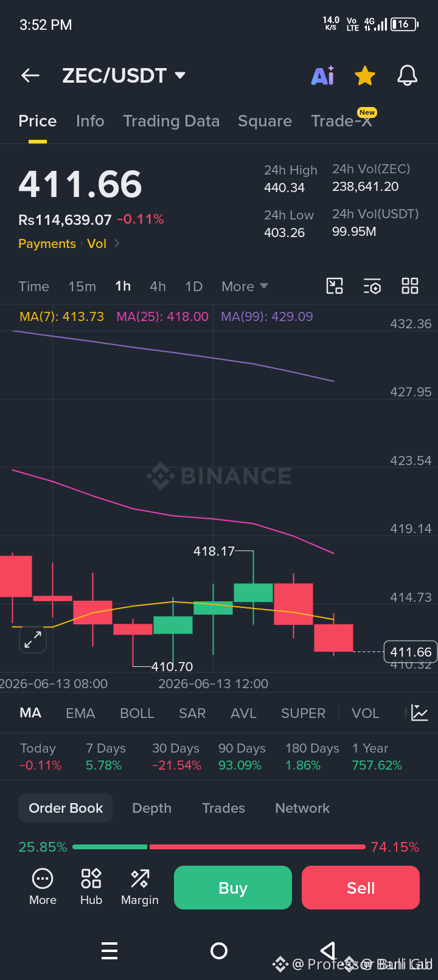
Task: Open the Info tab
Action: coord(90,121)
